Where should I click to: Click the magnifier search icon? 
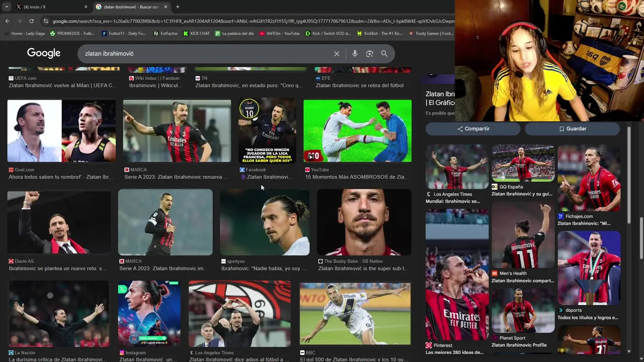[384, 54]
